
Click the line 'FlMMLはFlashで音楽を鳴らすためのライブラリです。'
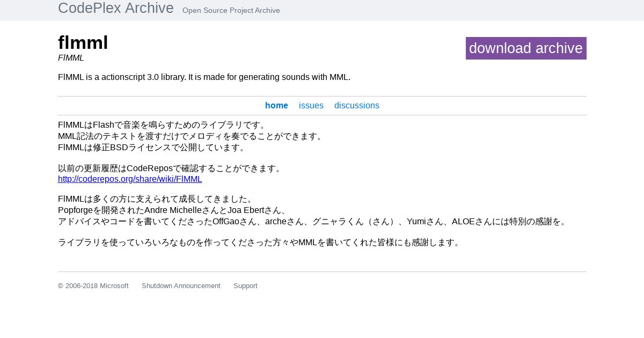click(163, 125)
